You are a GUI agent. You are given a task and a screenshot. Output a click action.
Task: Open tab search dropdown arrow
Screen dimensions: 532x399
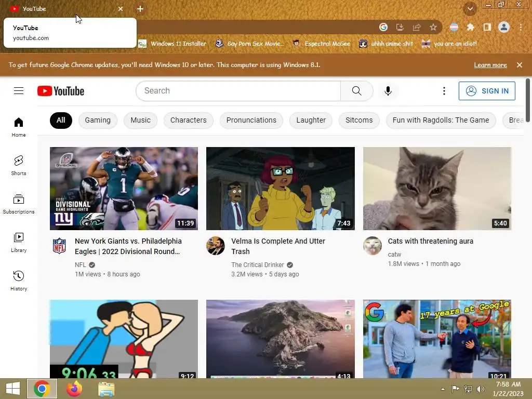(x=470, y=9)
